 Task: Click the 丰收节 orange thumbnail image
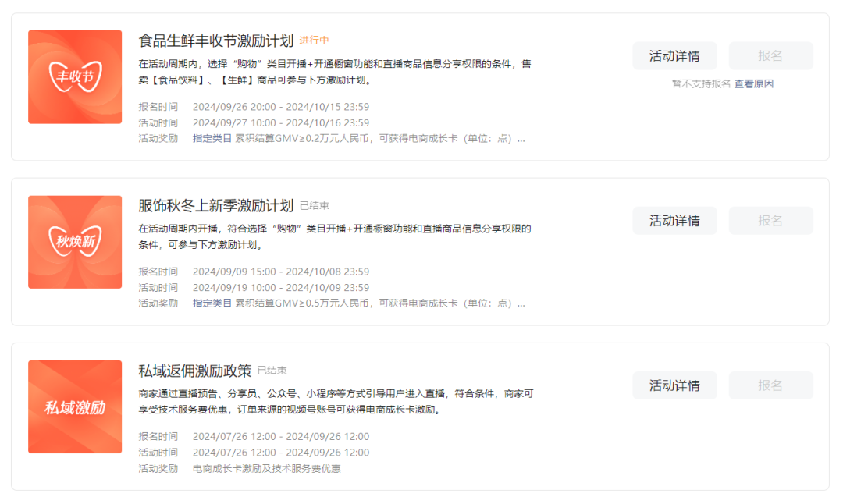(75, 77)
